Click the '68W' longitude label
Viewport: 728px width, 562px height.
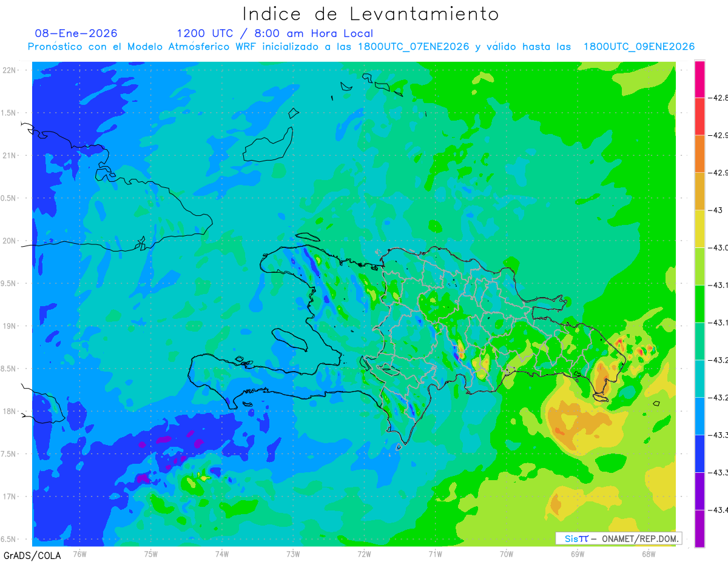click(648, 553)
